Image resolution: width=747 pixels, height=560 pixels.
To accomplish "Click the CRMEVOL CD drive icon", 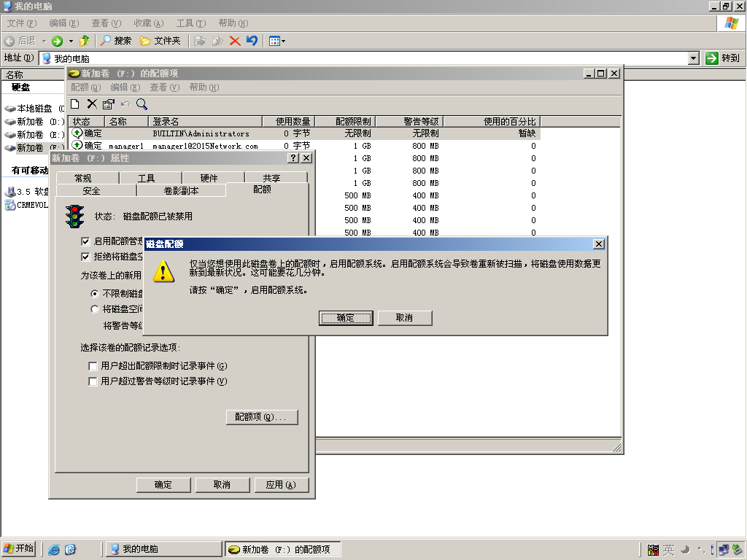I will (x=10, y=205).
